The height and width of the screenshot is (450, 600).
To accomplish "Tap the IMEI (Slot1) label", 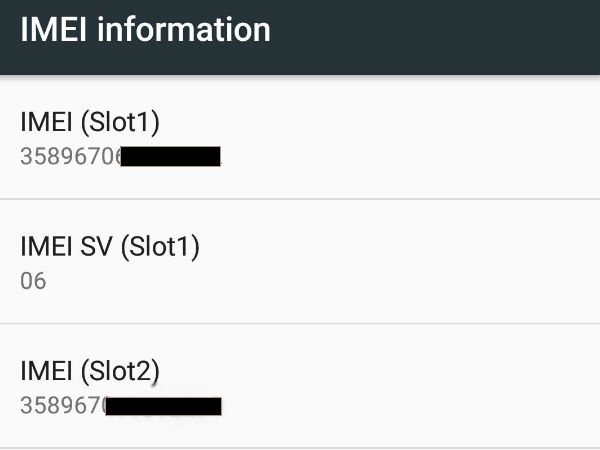I will tap(90, 122).
